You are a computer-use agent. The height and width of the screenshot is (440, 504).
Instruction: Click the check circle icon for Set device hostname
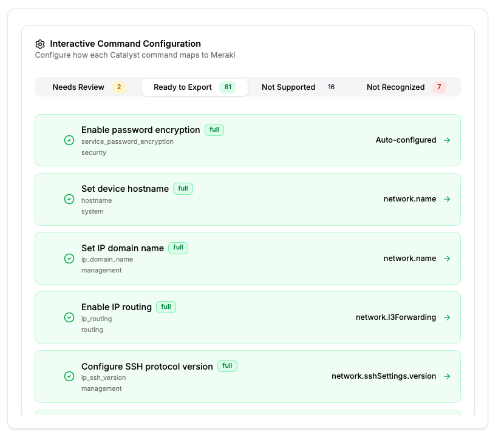(69, 199)
